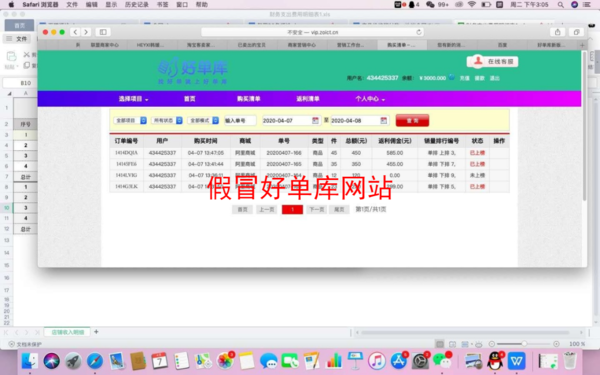Reload the page with the refresh icon

pos(419,32)
